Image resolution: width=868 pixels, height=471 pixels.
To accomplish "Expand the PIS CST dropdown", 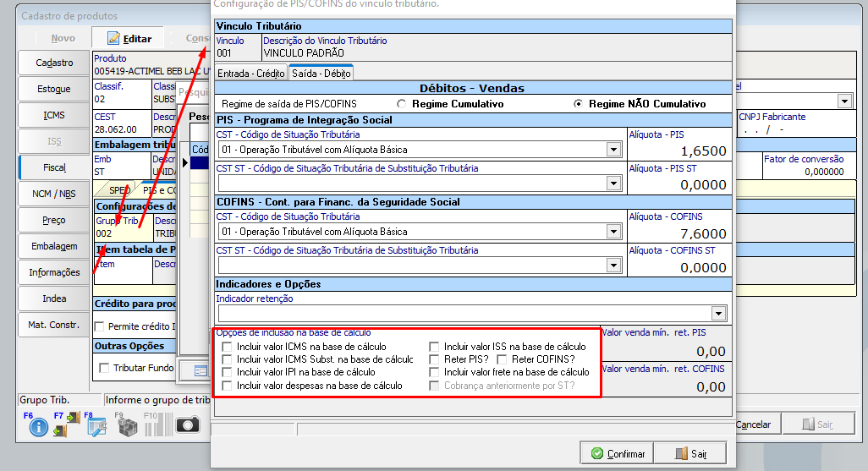I will 613,150.
